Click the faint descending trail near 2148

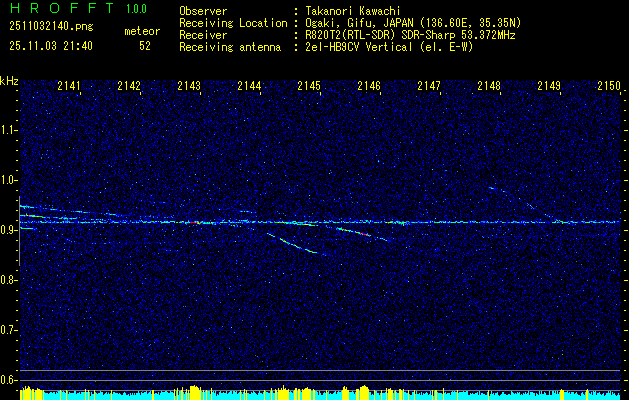click(x=526, y=205)
